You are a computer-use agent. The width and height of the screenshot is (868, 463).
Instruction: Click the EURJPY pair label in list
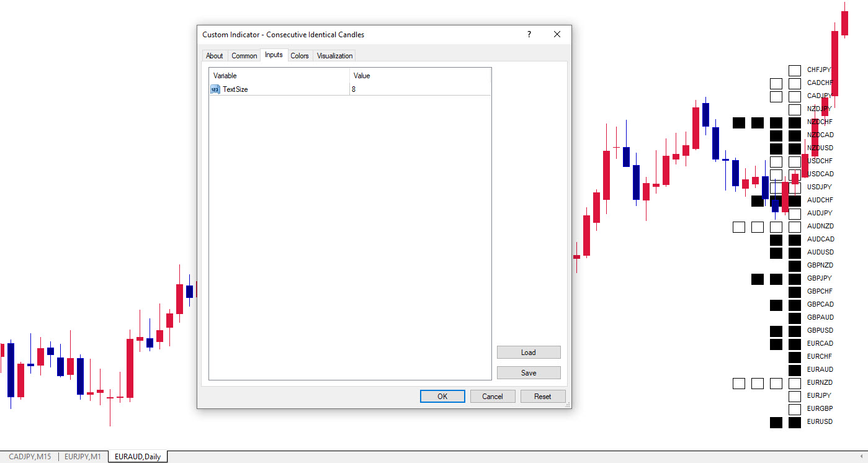pyautogui.click(x=819, y=395)
